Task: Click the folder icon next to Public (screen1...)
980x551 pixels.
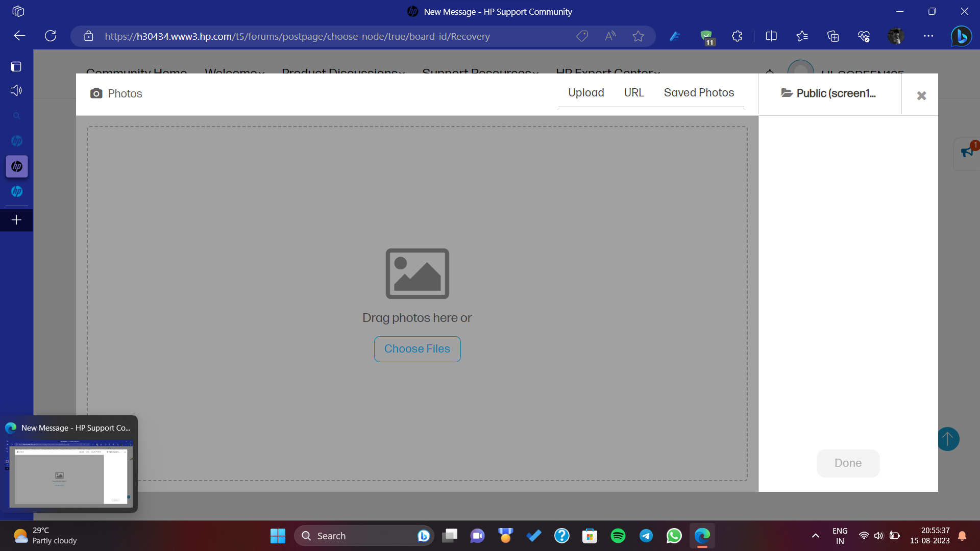Action: coord(786,93)
